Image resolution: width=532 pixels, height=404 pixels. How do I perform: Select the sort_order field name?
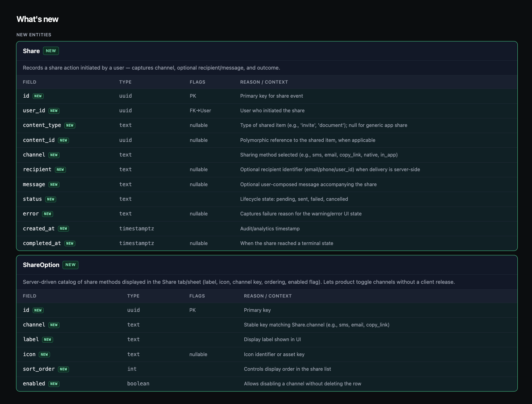(x=39, y=369)
